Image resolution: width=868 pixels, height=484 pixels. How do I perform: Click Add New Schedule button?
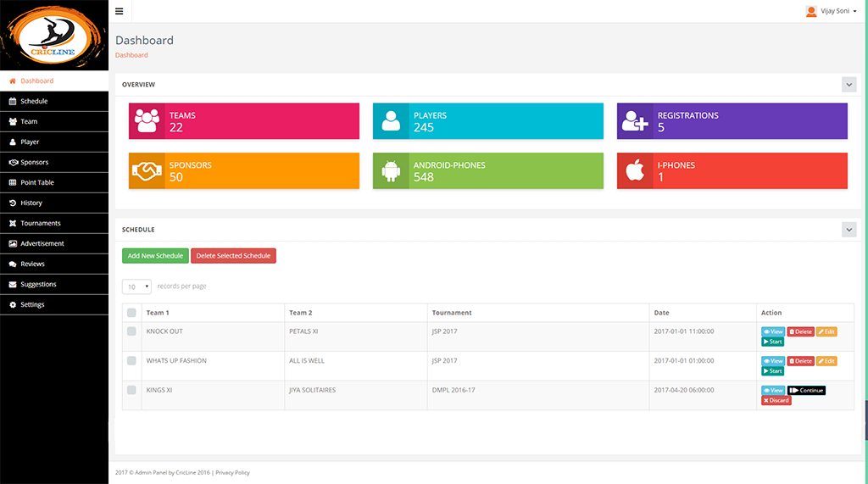[x=155, y=256]
